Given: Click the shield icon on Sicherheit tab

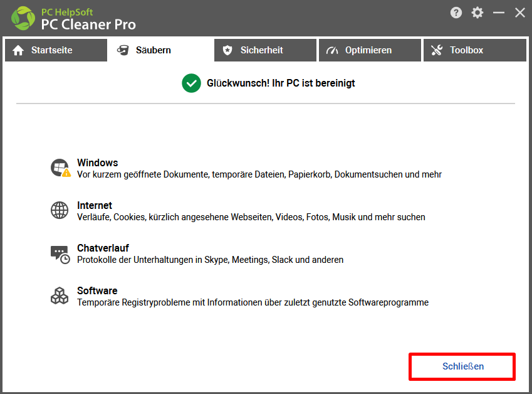Looking at the screenshot, I should click(227, 50).
